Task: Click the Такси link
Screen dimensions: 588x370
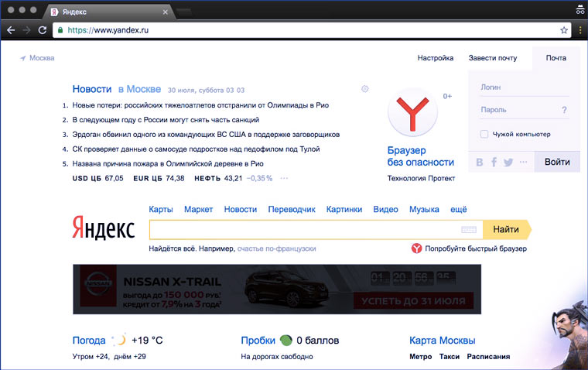Action: [x=450, y=357]
